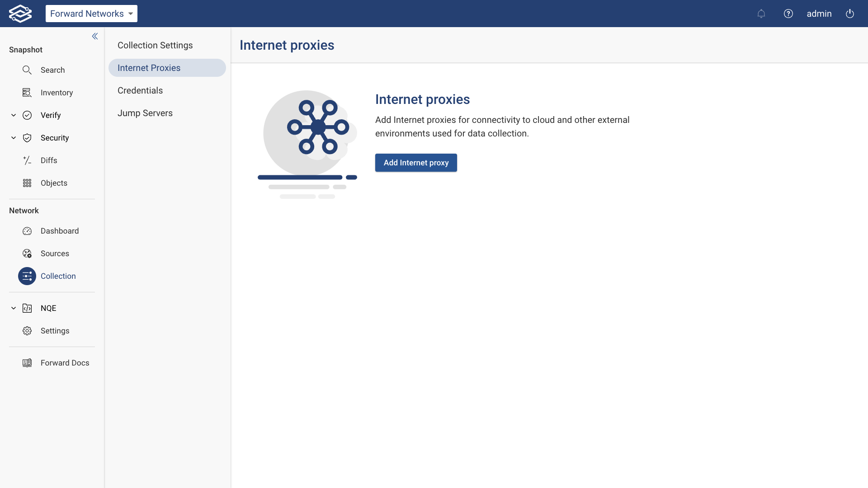Open the Settings gear in sidebar

pos(27,331)
